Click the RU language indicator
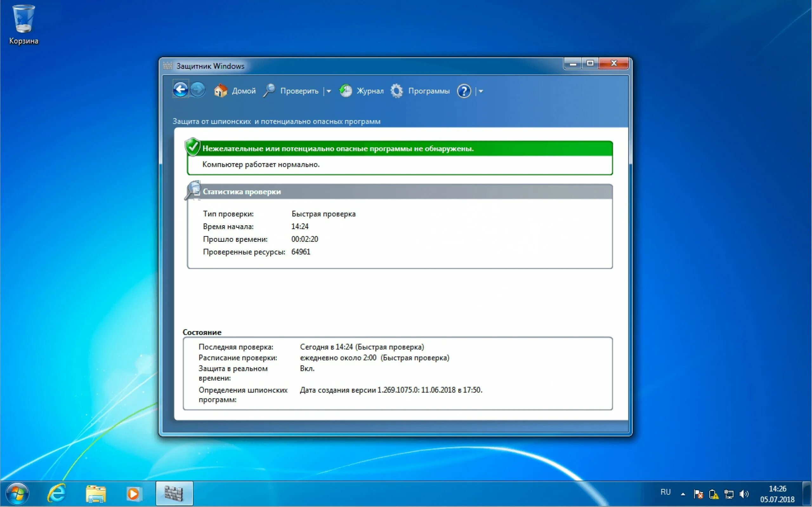 pos(665,492)
